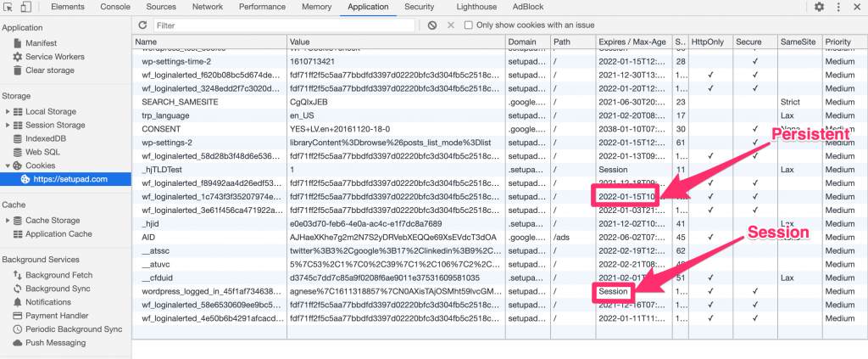Enable 'Only show cookies with an issue'
Screen dimensions: 868x359
[470, 25]
